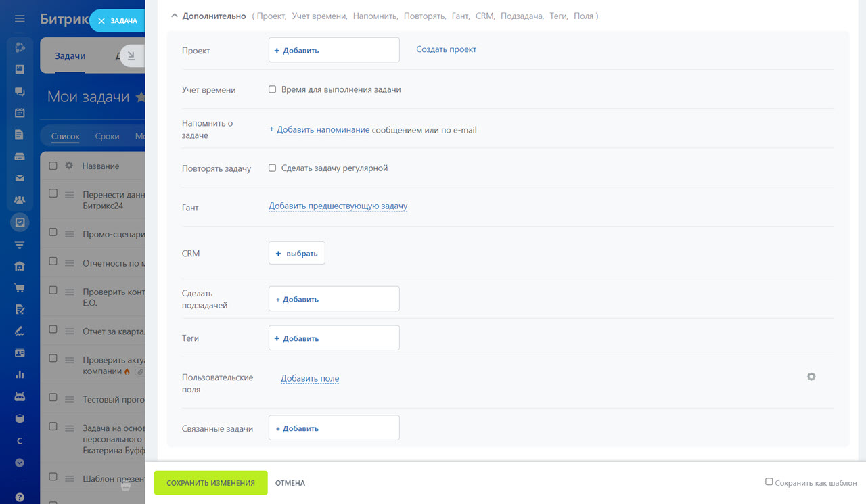866x504 pixels.
Task: Click CRM выбрать button
Action: [x=297, y=253]
